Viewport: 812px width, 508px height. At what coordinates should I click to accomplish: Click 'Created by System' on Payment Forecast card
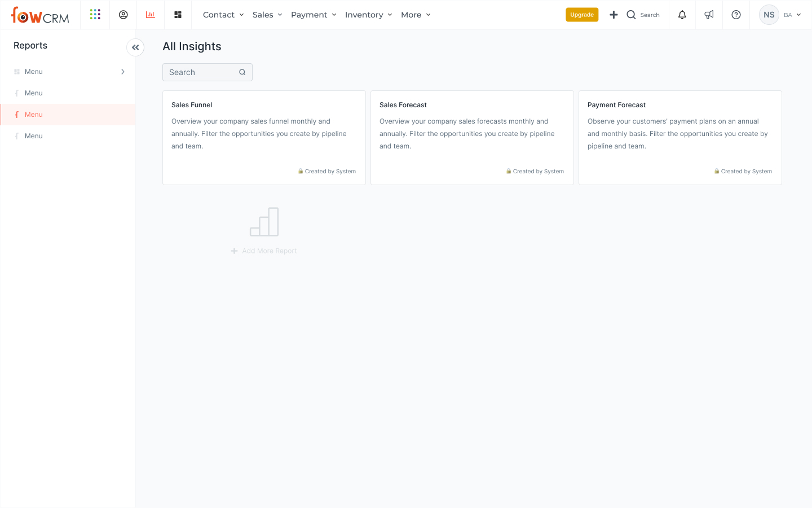coord(747,171)
